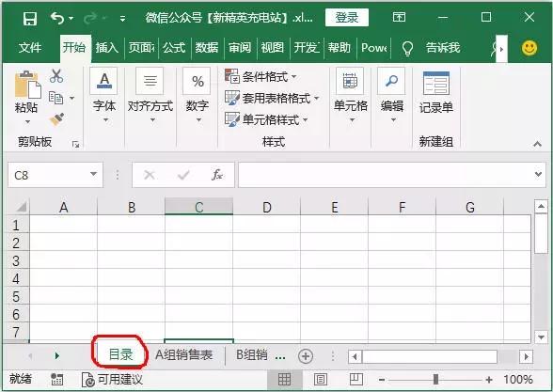Open the 数字 number format group

click(x=197, y=96)
